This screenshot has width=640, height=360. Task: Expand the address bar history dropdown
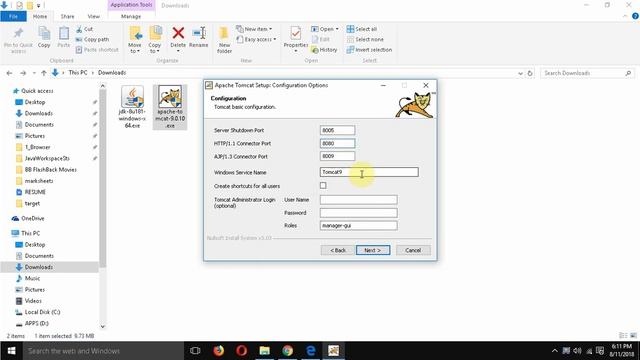pos(520,73)
